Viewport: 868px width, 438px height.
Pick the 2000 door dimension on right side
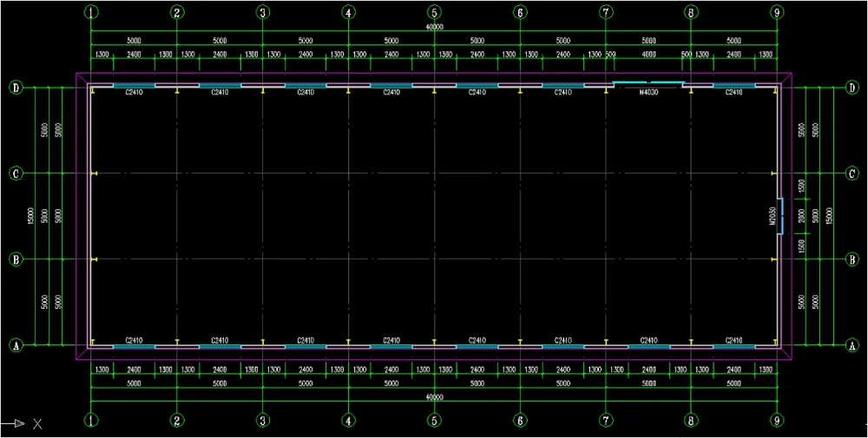(x=801, y=216)
